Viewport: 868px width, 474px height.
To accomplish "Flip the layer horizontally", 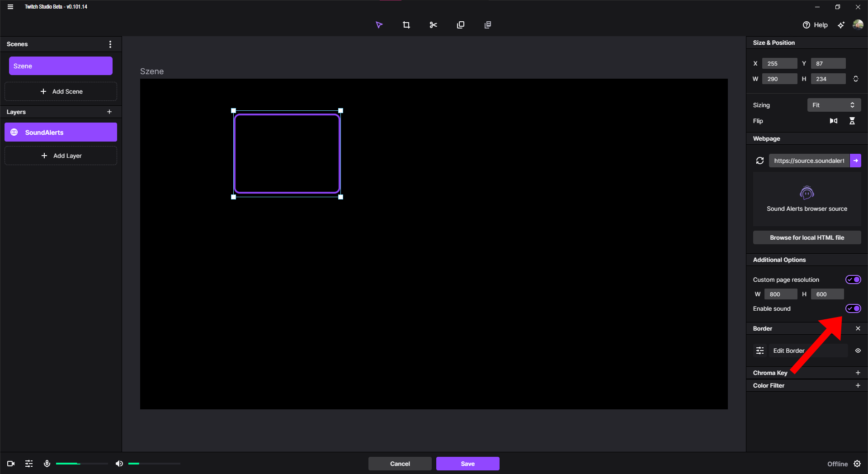I will [834, 121].
